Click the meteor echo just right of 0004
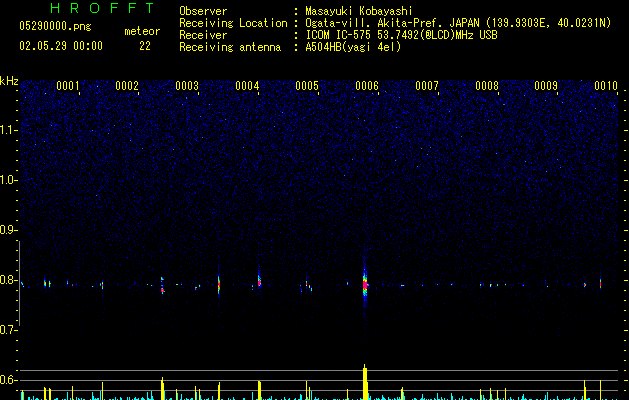Screen dimensions: 629x400 pyautogui.click(x=259, y=280)
